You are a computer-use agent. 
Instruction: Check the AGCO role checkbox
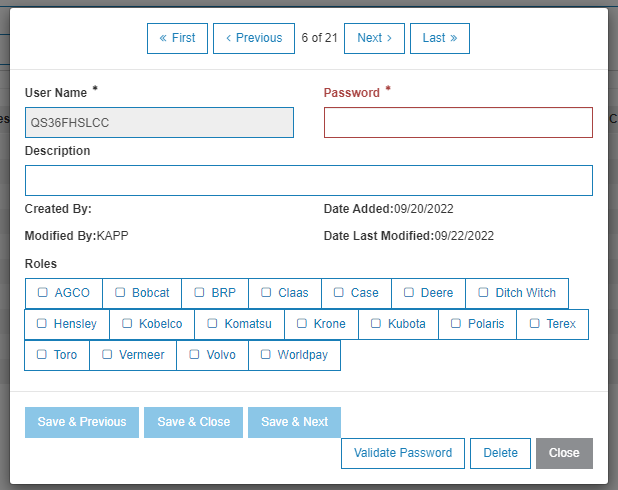click(x=43, y=293)
